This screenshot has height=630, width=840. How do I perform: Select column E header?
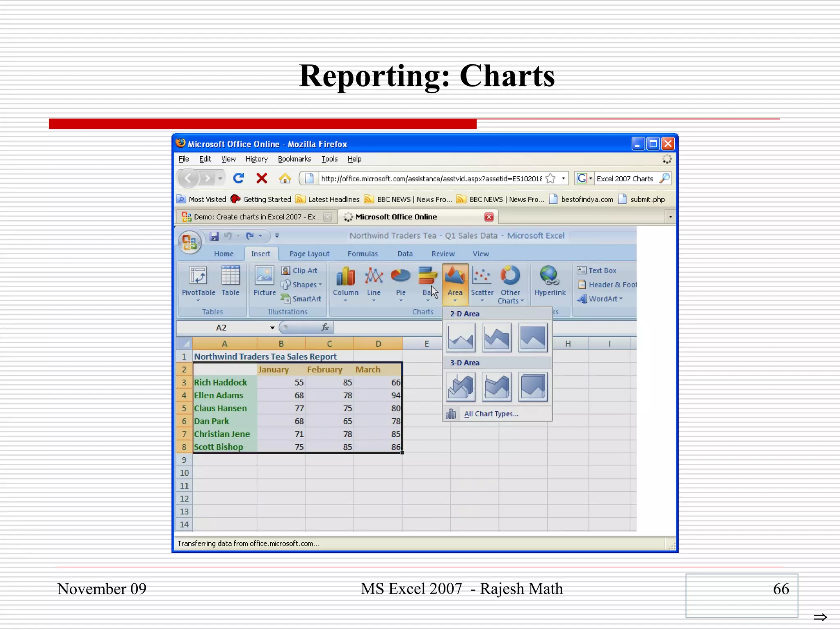[x=427, y=344]
